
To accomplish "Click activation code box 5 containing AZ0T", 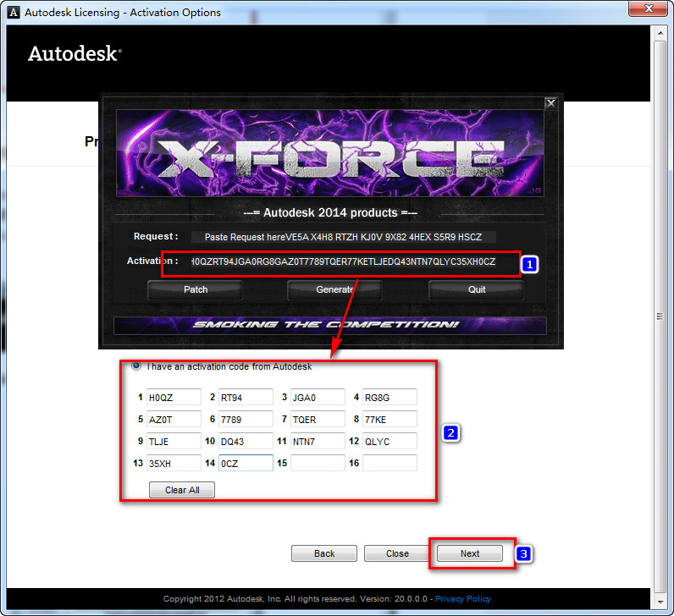I will [174, 419].
